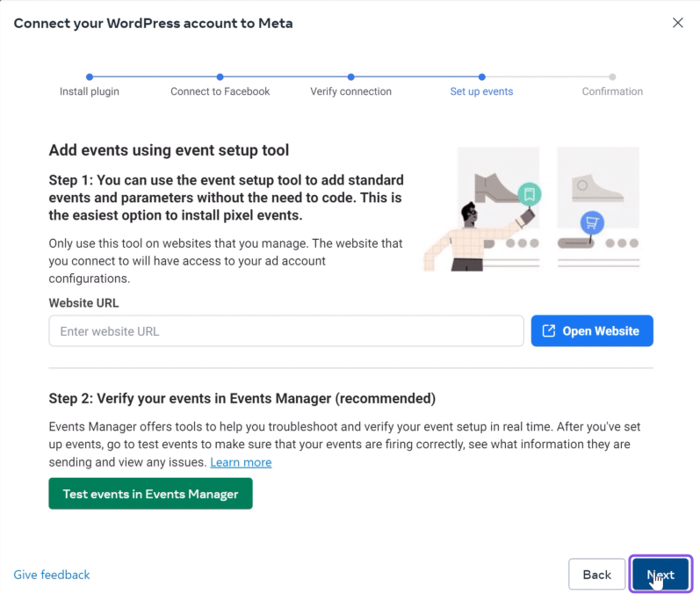Viewport: 700px width, 594px height.
Task: Open the Learn more link
Action: point(241,462)
